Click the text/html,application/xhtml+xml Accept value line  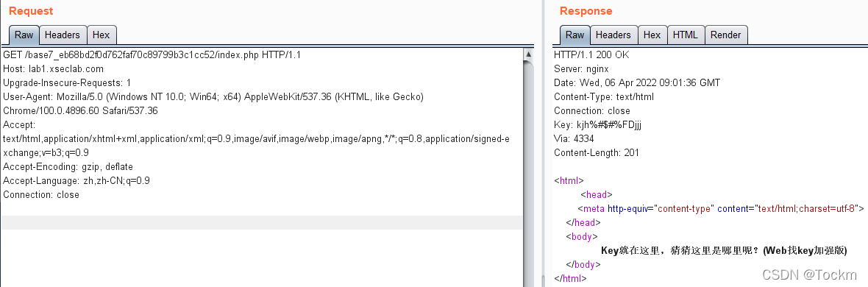pyautogui.click(x=256, y=139)
